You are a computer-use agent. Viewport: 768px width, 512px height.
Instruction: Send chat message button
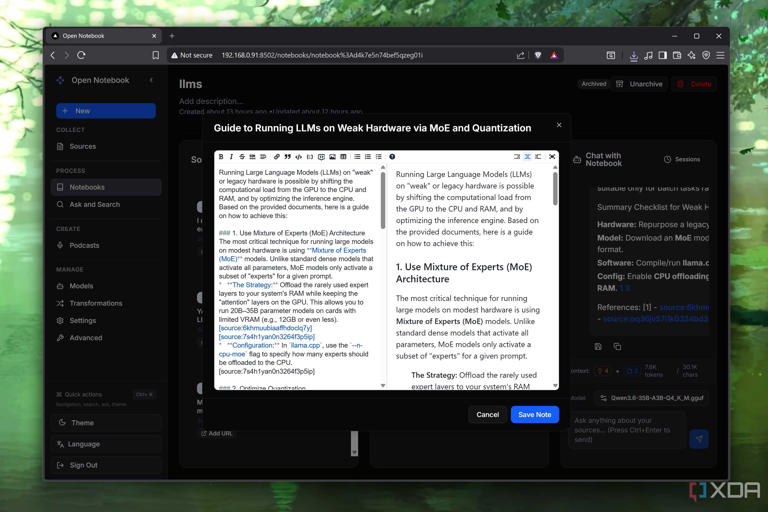click(699, 439)
